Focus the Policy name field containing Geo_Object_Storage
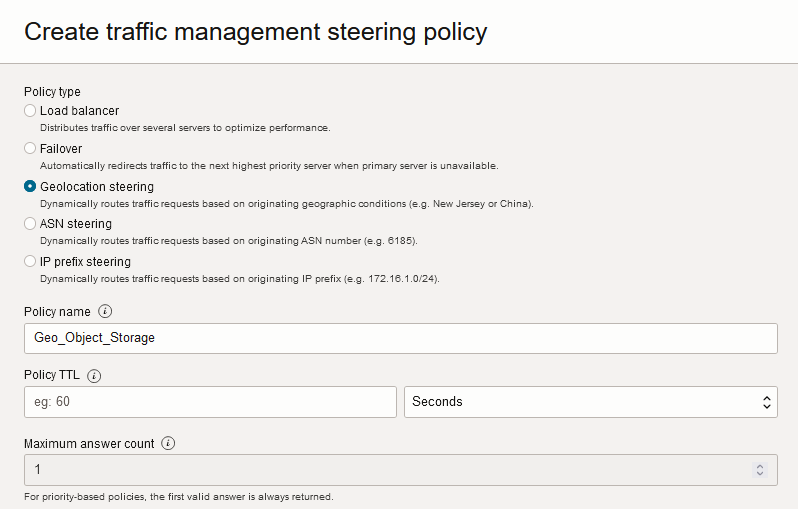Viewport: 798px width, 509px height. pyautogui.click(x=400, y=338)
